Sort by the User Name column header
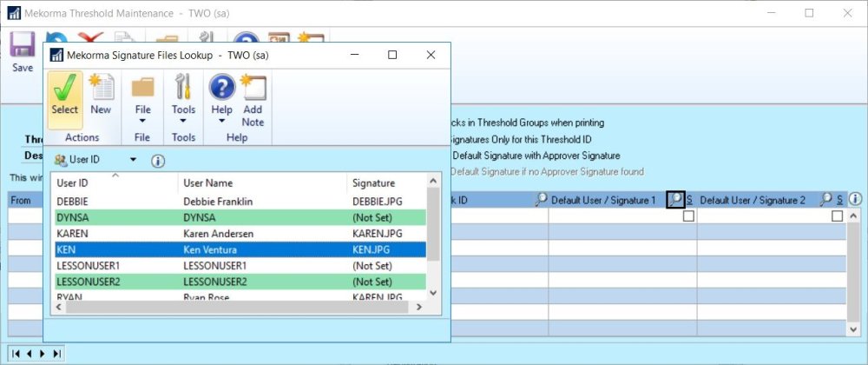Screen dimensions: 868x365 coord(262,182)
